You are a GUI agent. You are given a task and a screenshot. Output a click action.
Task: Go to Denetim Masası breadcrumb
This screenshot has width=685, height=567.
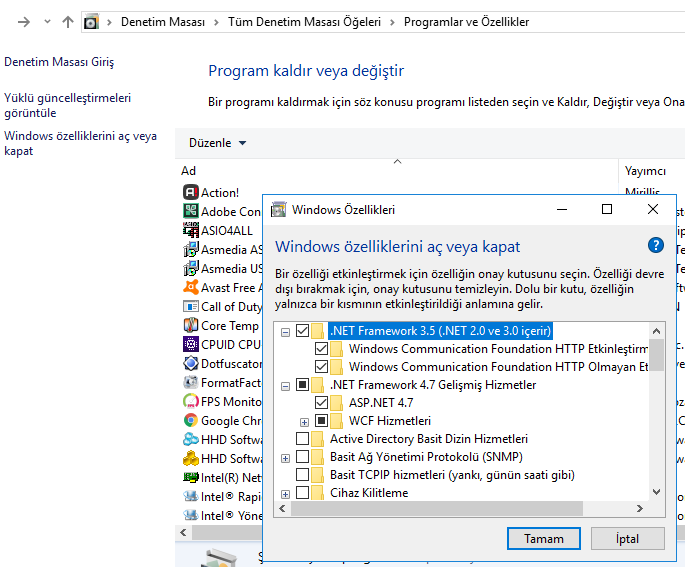point(163,22)
